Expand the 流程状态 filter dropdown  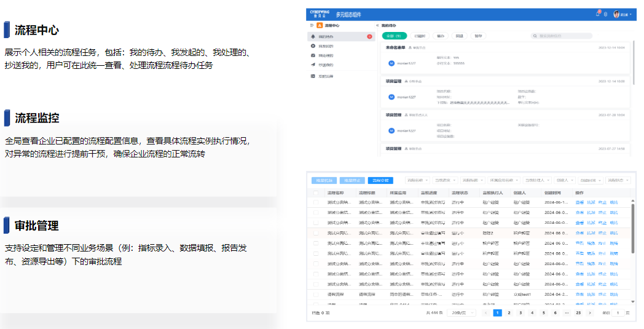click(619, 180)
